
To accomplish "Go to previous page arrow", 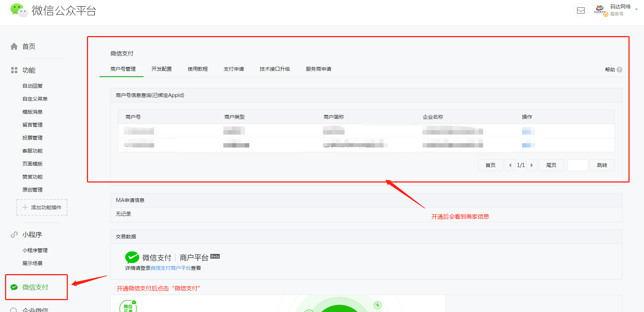I will [510, 165].
